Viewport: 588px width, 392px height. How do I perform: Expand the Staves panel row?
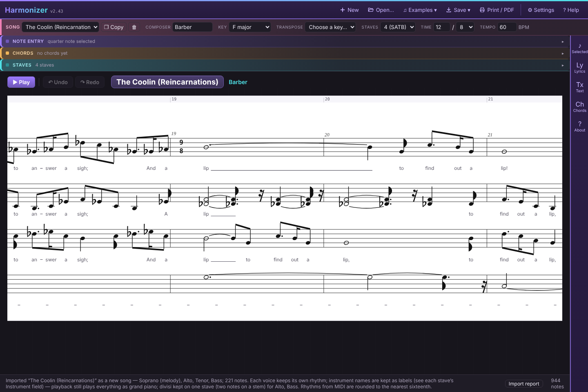tap(285, 65)
